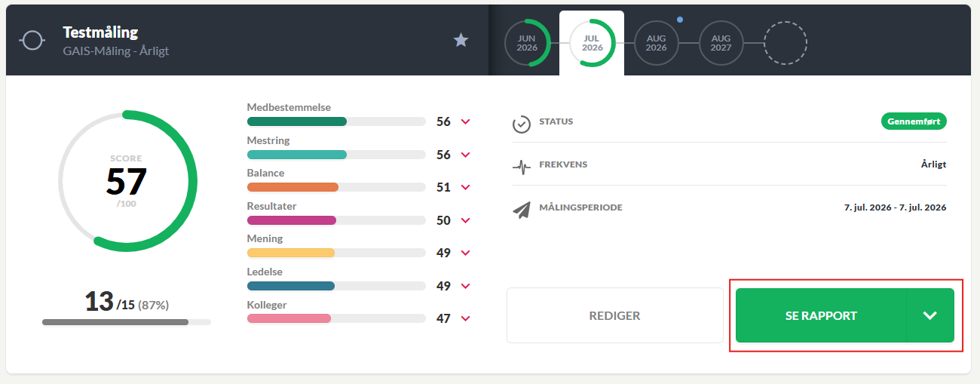Open the SE RAPPORT button
The width and height of the screenshot is (980, 384).
click(x=821, y=315)
